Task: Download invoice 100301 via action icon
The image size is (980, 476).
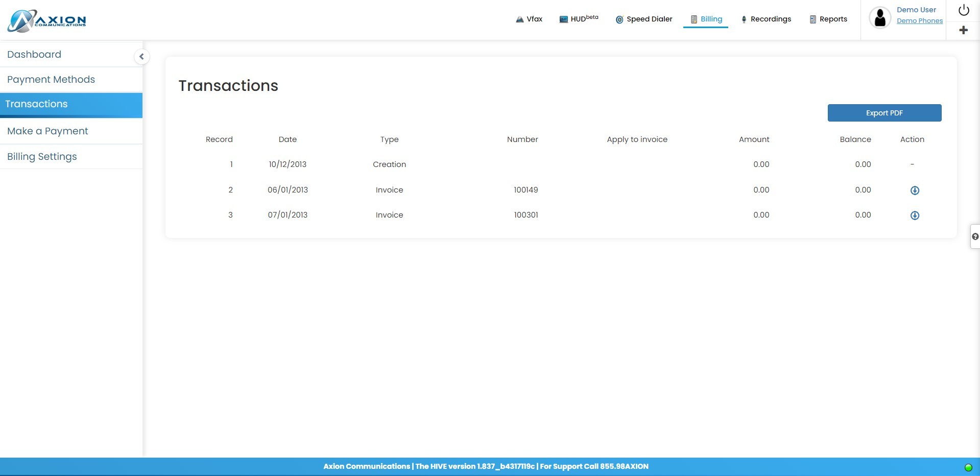Action: pyautogui.click(x=915, y=216)
